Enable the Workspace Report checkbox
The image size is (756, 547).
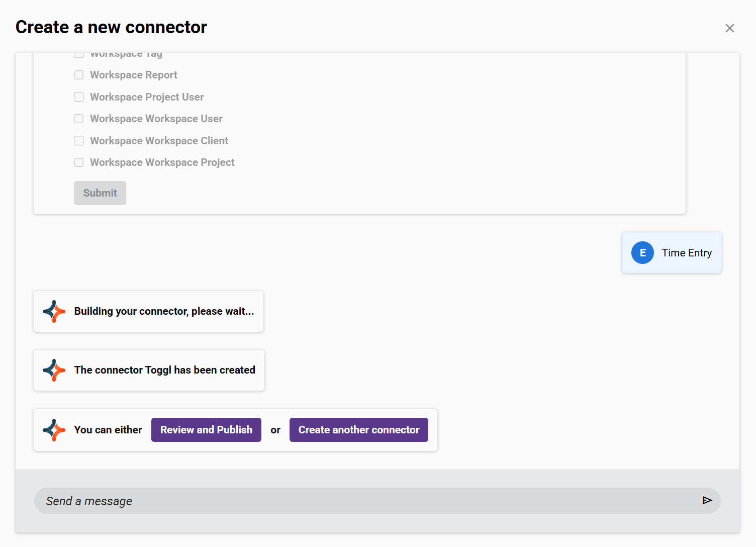(x=78, y=75)
